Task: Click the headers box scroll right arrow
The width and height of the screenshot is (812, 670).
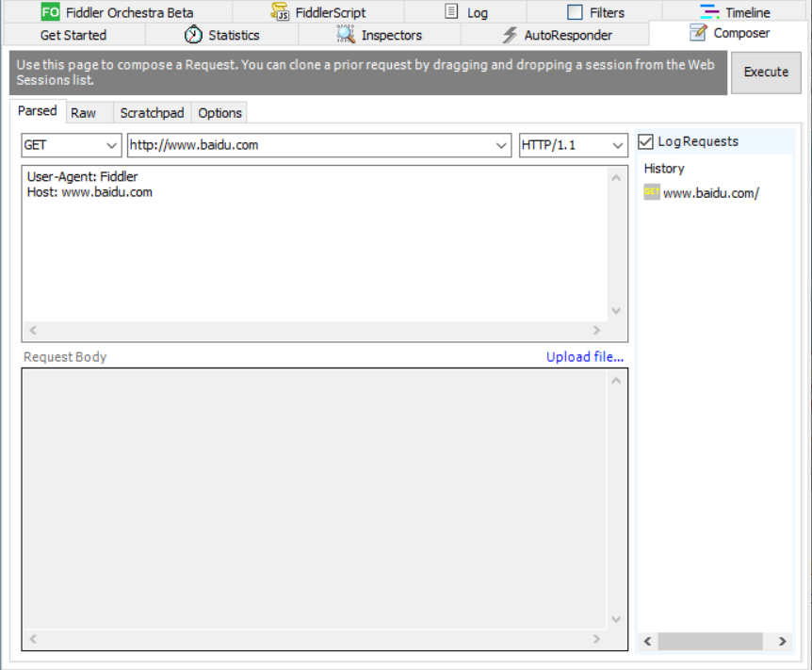Action: [596, 330]
